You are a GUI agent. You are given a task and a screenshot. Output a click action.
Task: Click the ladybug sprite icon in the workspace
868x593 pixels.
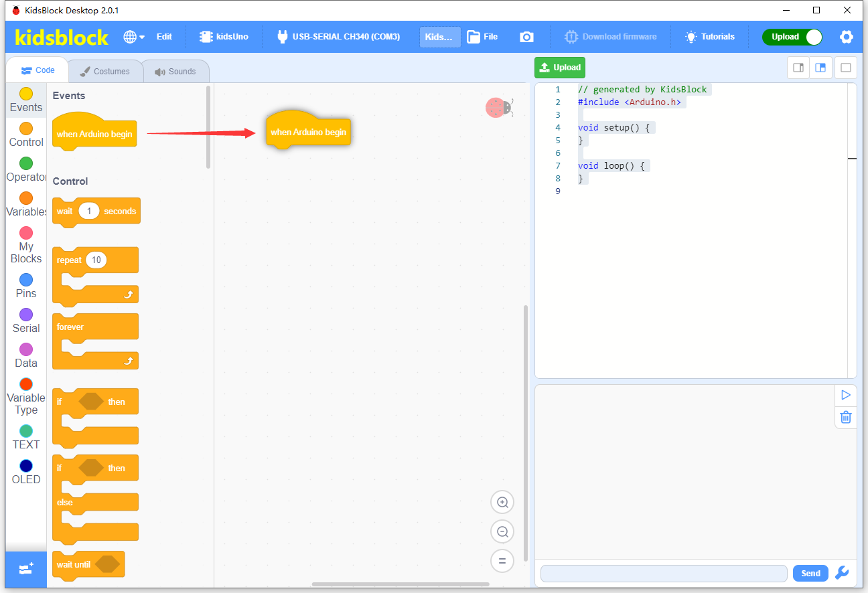click(x=499, y=108)
